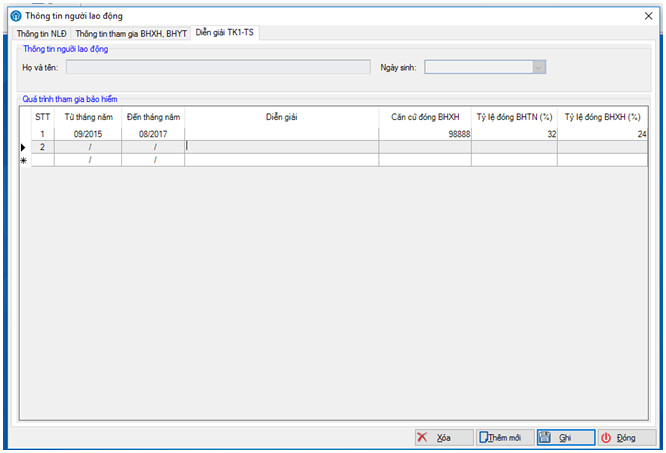The image size is (666, 453).
Task: Click the STT cell showing 1
Action: pyautogui.click(x=42, y=134)
